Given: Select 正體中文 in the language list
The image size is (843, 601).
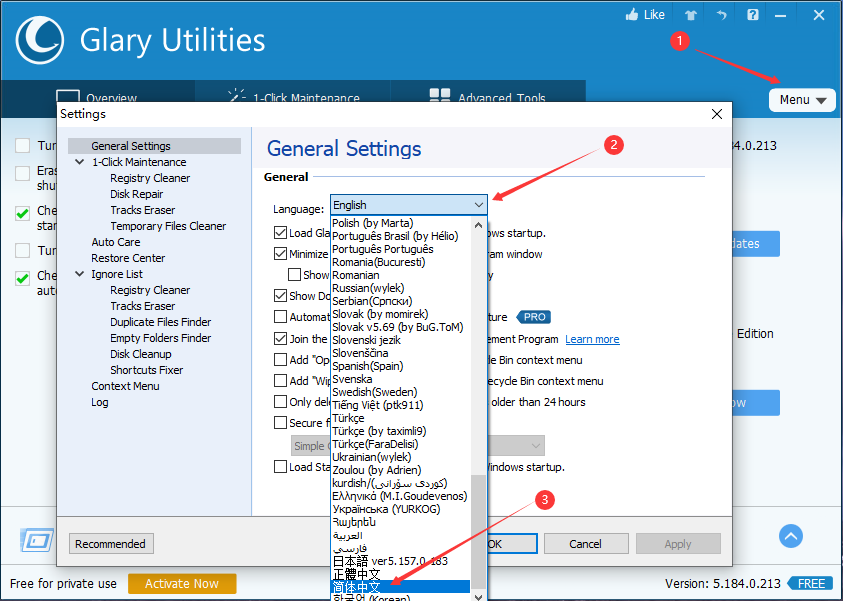Looking at the screenshot, I should coord(401,574).
